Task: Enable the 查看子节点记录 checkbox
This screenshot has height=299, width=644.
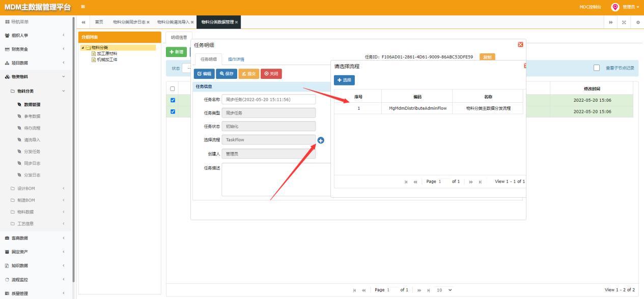Action: pyautogui.click(x=597, y=68)
